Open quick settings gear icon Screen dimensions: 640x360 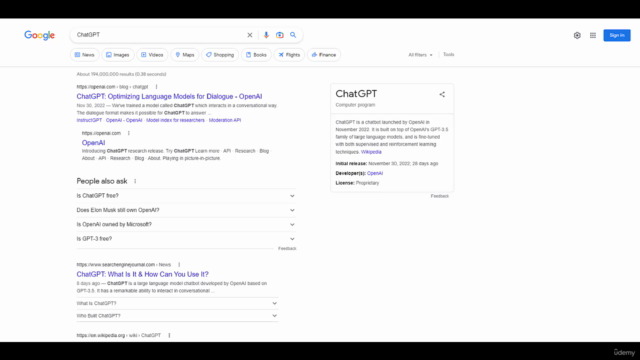[577, 36]
